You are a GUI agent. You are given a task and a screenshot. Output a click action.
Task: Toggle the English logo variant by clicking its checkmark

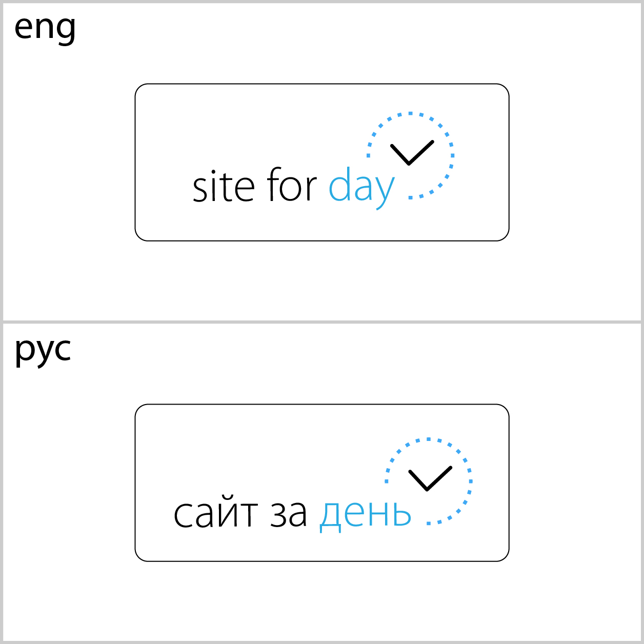410,151
